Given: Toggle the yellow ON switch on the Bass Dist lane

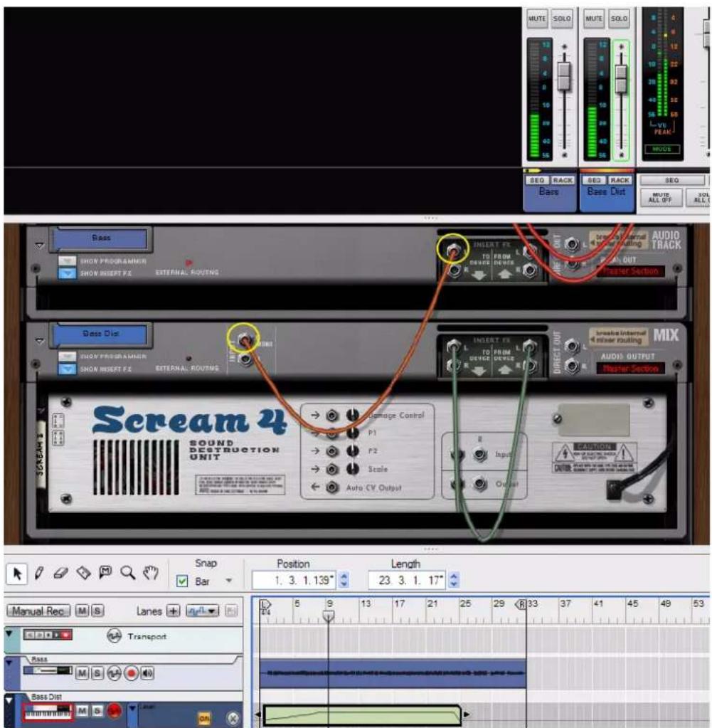Looking at the screenshot, I should 203,717.
